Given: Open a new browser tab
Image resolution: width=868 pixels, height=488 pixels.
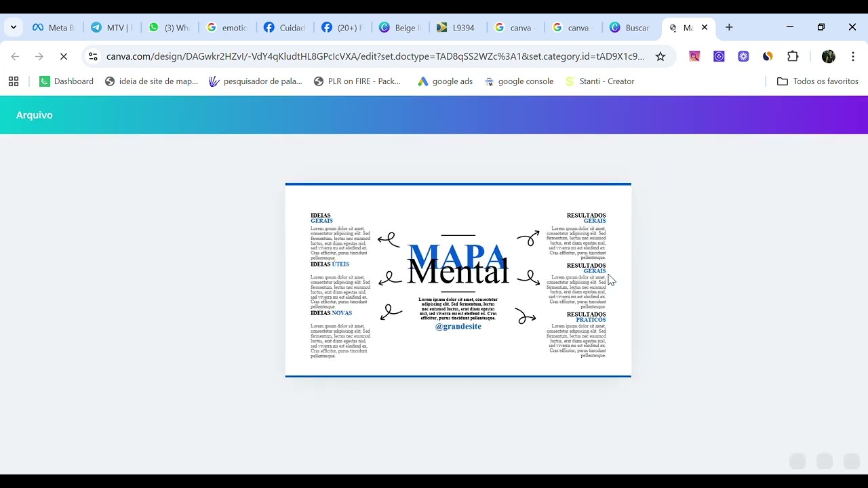Looking at the screenshot, I should tap(729, 28).
